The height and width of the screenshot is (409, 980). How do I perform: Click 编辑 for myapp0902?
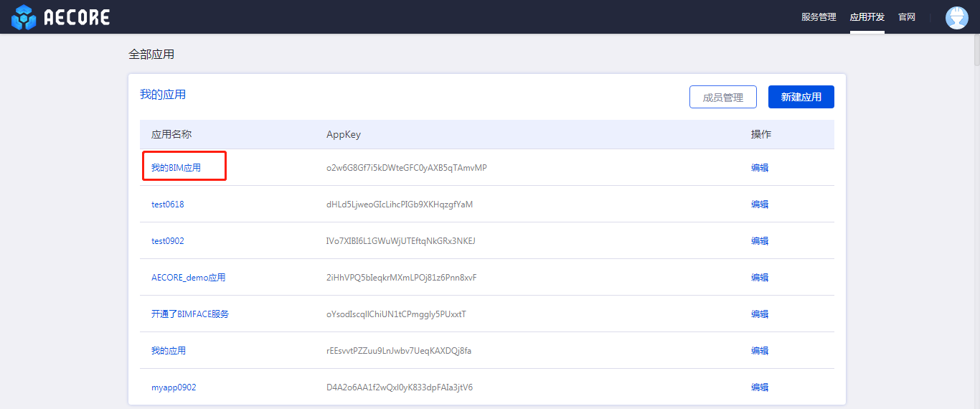click(x=759, y=387)
